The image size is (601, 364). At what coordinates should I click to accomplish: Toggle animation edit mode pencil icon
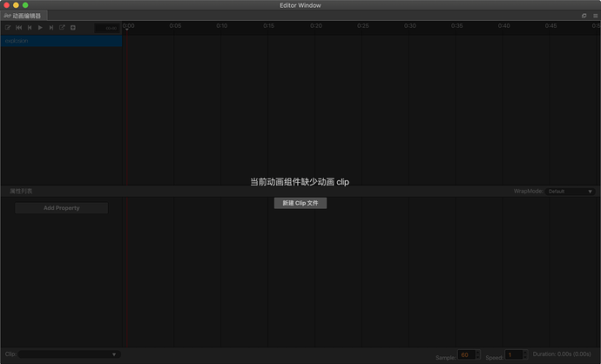click(8, 28)
